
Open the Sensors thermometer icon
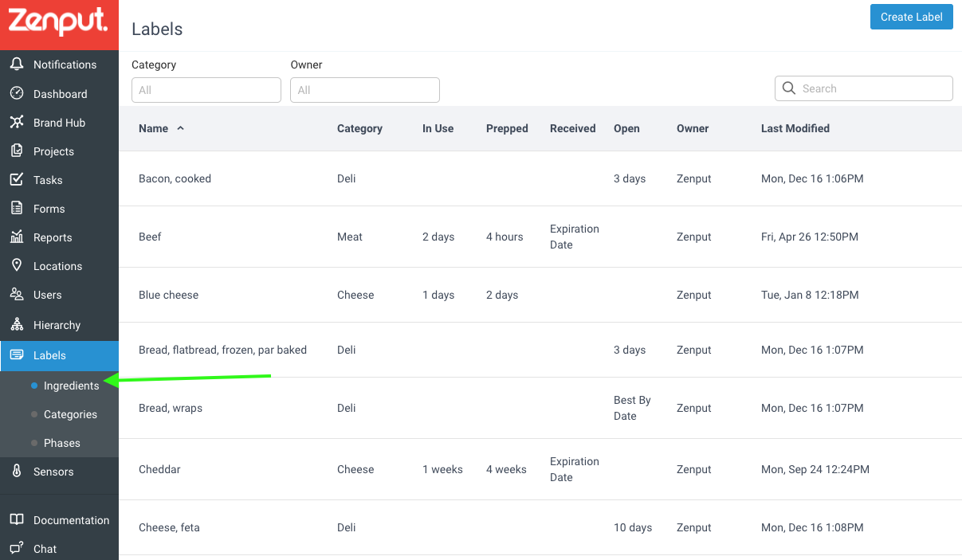click(x=17, y=471)
